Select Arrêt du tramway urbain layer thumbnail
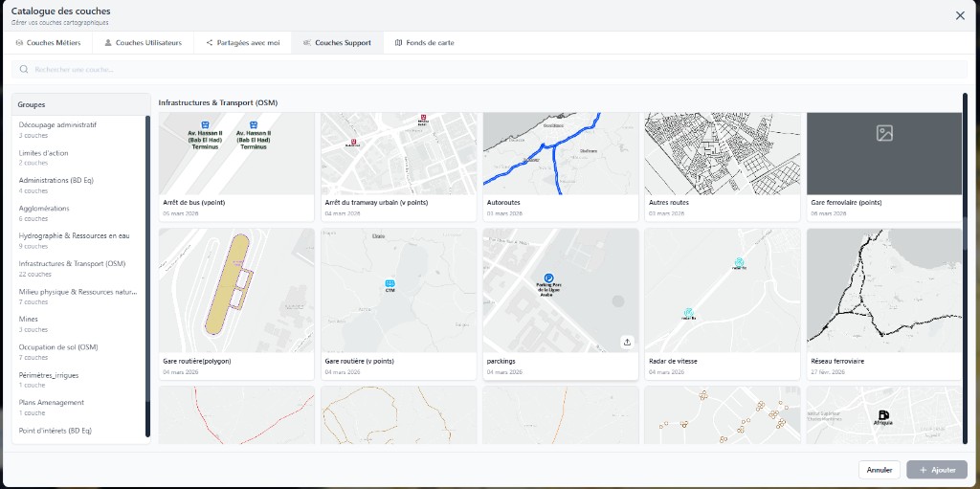Screen dimensions: 980x489 pos(399,154)
